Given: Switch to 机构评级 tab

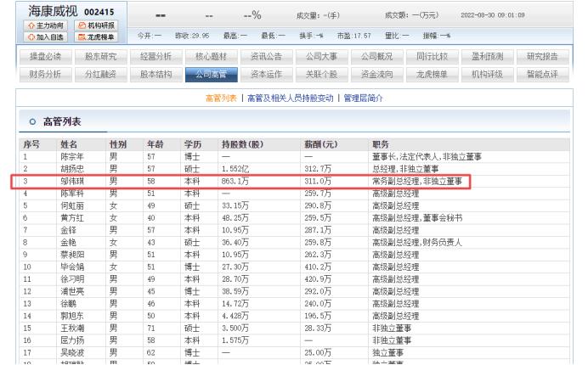Looking at the screenshot, I should tap(487, 74).
